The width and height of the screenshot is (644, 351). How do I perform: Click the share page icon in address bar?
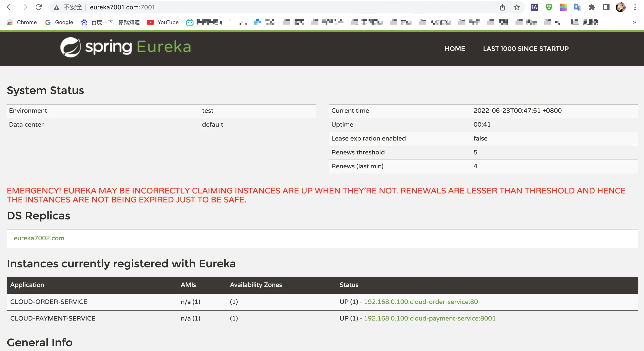coord(502,7)
